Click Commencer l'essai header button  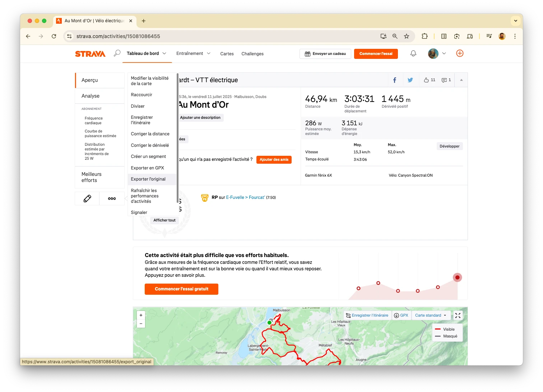pyautogui.click(x=376, y=54)
